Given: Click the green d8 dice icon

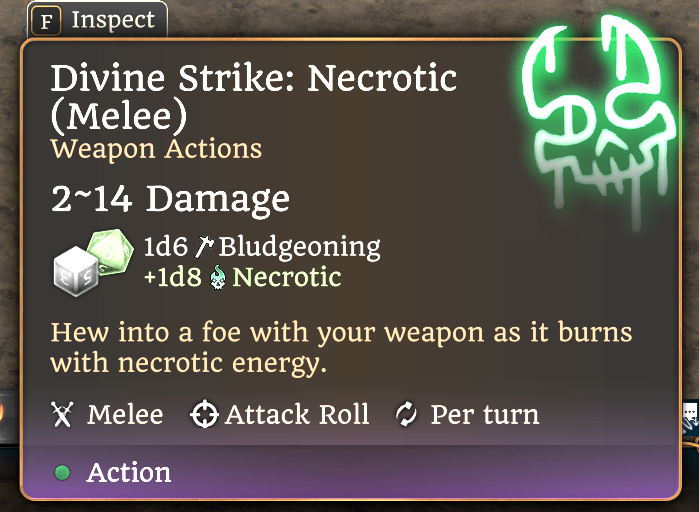Looking at the screenshot, I should (111, 250).
